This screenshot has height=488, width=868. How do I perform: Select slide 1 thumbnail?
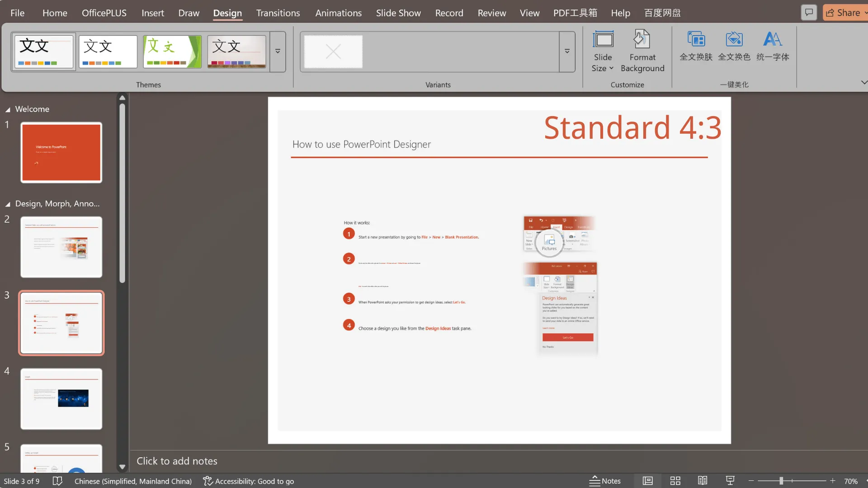(x=61, y=152)
